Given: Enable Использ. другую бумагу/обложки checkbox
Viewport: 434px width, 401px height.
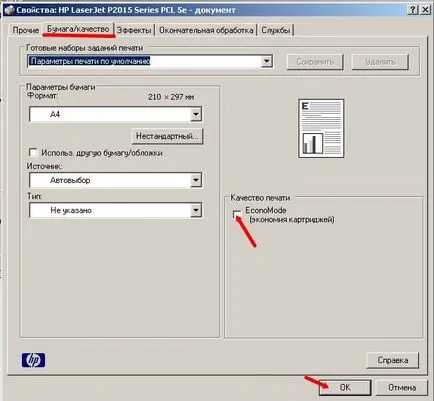Looking at the screenshot, I should (x=33, y=153).
